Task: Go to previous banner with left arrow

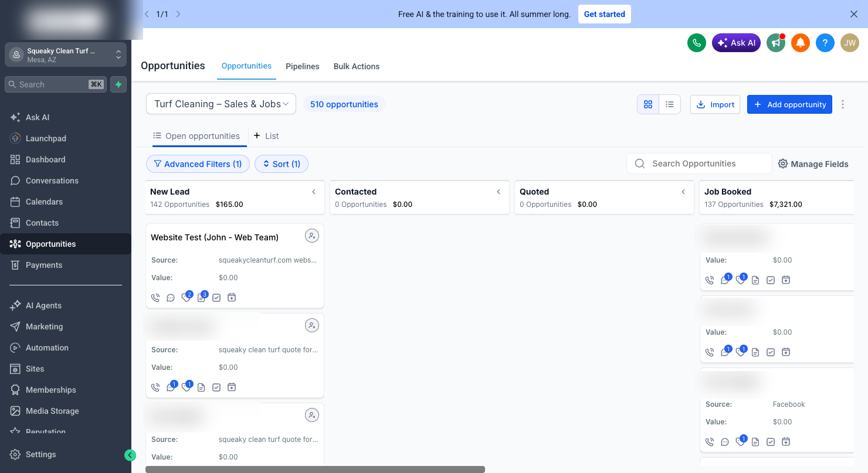Action: (x=147, y=14)
